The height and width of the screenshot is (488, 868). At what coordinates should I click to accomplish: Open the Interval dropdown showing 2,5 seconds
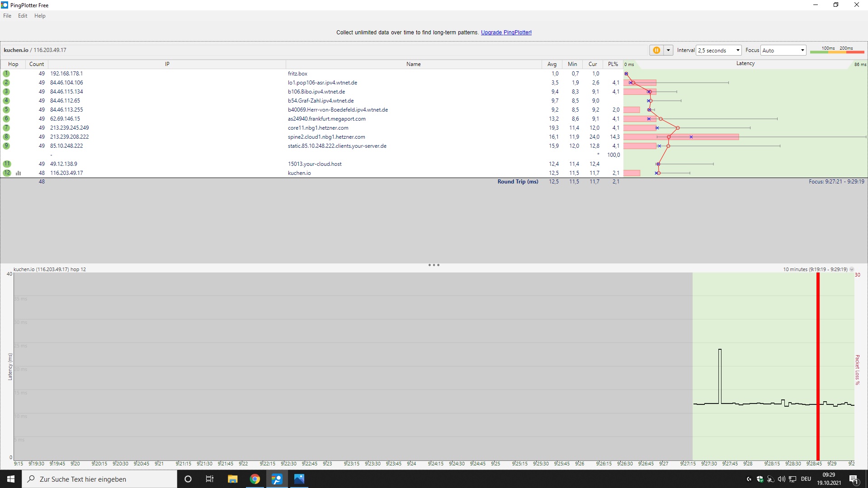point(719,50)
